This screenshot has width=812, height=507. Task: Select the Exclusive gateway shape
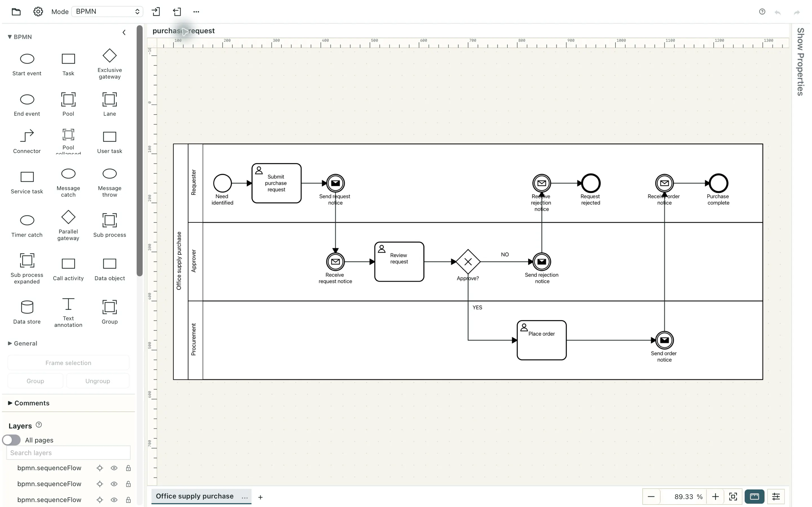pos(109,64)
